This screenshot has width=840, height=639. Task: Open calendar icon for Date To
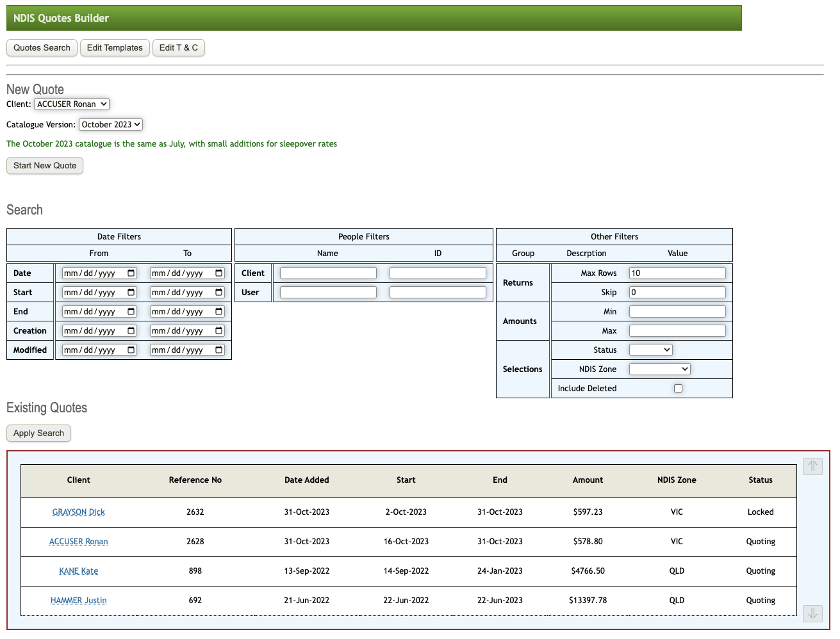[219, 273]
